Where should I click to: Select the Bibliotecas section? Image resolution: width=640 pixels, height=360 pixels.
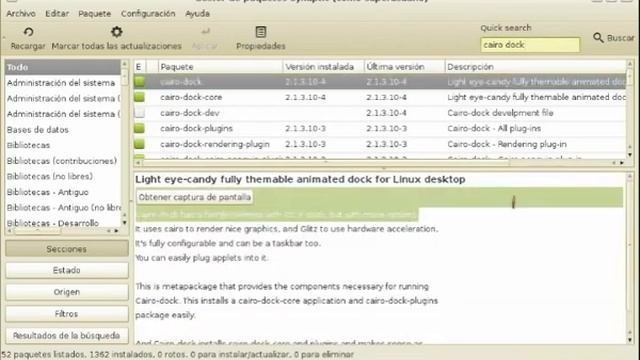coord(63,145)
